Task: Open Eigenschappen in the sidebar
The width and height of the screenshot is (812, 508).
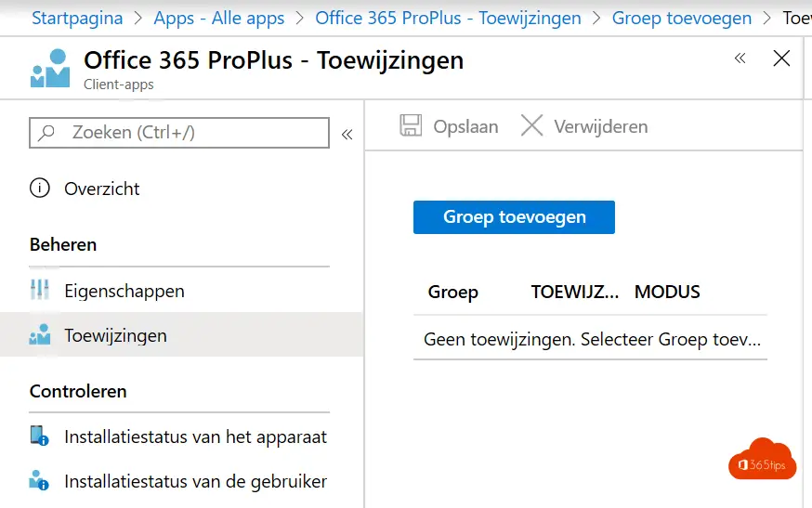Action: (124, 291)
